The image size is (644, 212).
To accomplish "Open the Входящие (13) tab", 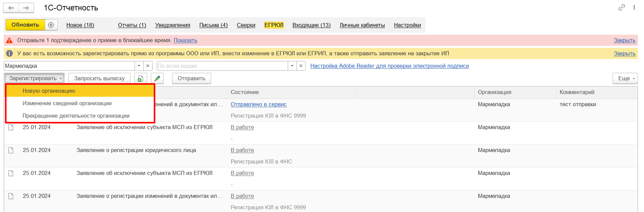I will tap(311, 25).
